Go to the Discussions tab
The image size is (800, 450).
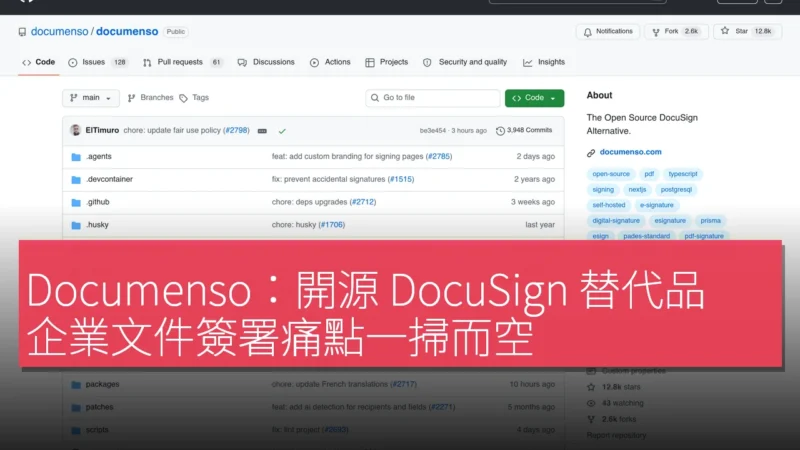(266, 62)
